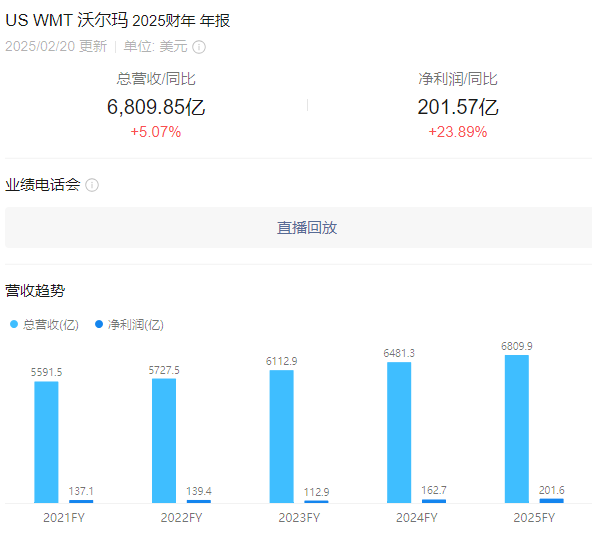Click total revenue value 6,809.85亿

coord(156,107)
